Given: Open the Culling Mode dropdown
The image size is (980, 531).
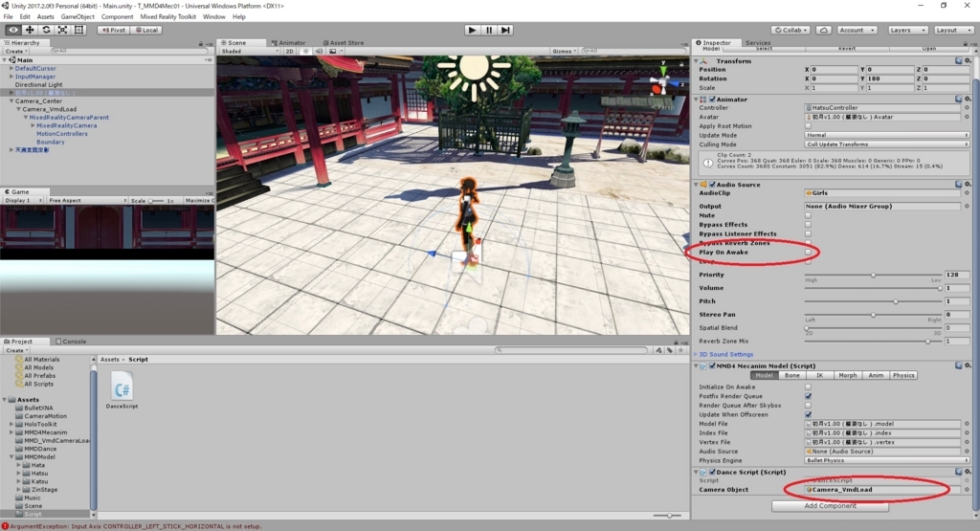Looking at the screenshot, I should tap(886, 144).
